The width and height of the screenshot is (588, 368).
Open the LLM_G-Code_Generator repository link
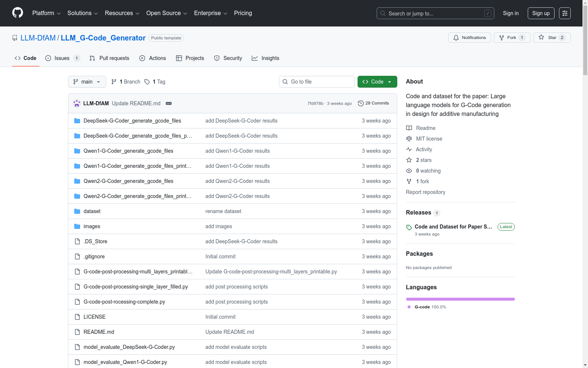tap(103, 38)
